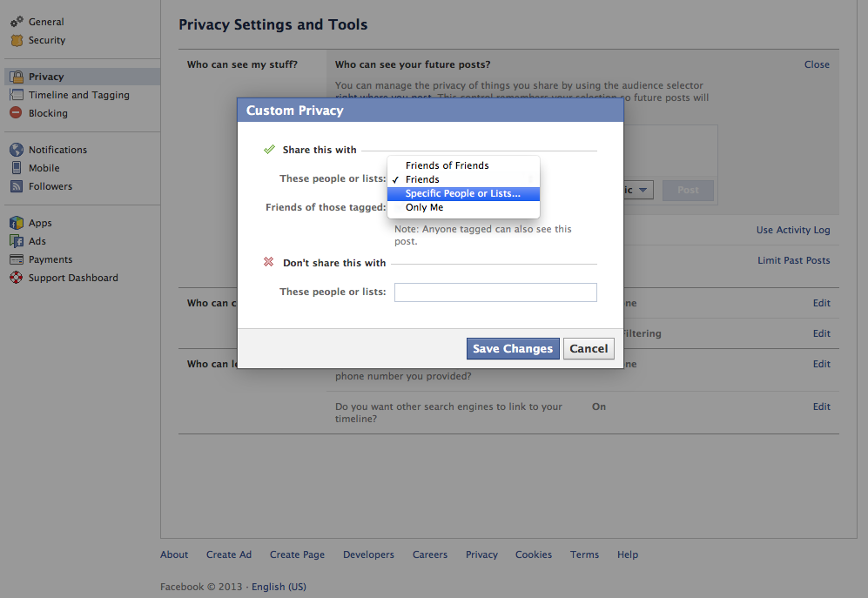Click the Notifications globe icon
Screen dimensions: 868x598
[x=17, y=150]
